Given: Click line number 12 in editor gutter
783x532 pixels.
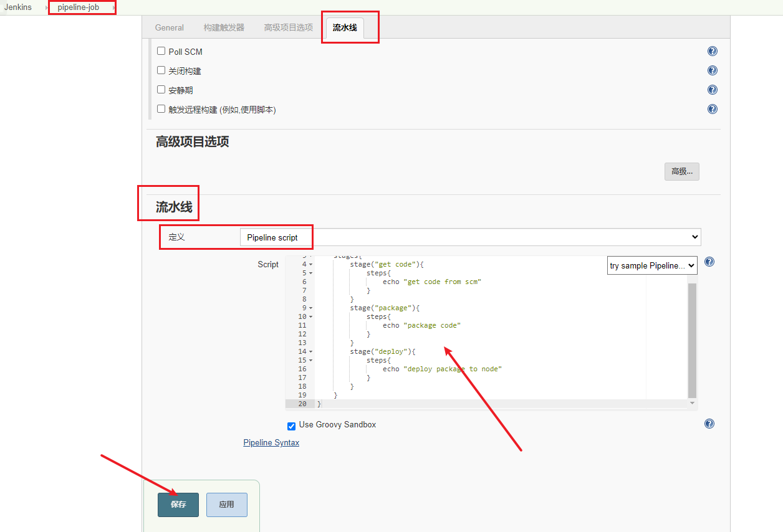Looking at the screenshot, I should (302, 334).
